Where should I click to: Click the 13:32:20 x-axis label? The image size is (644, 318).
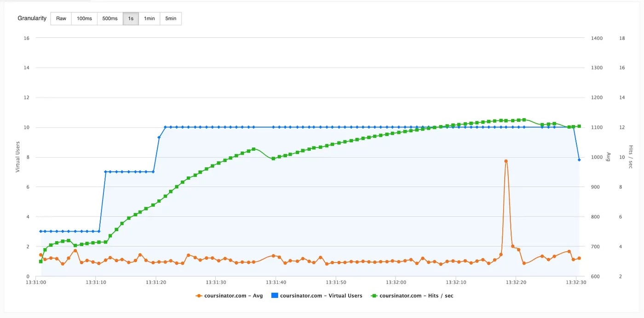(x=516, y=282)
